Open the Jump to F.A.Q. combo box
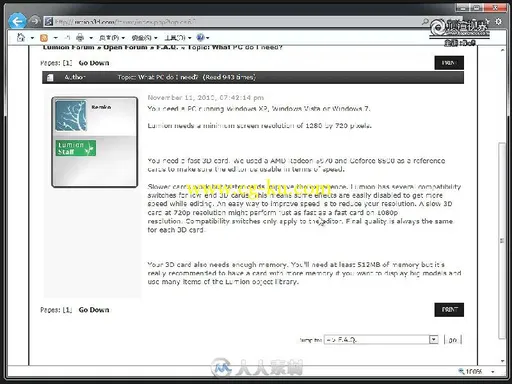The image size is (512, 384). point(381,340)
